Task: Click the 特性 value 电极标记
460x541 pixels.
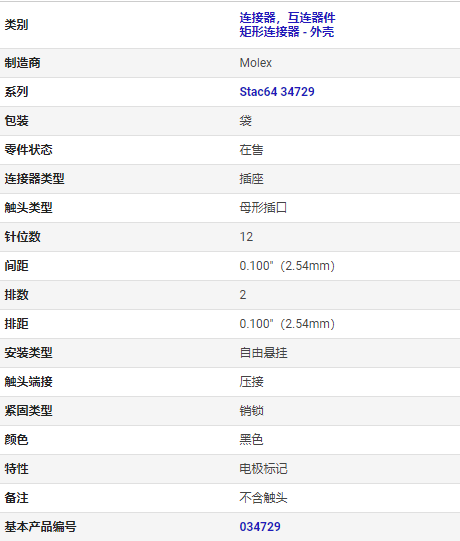Action: 263,469
